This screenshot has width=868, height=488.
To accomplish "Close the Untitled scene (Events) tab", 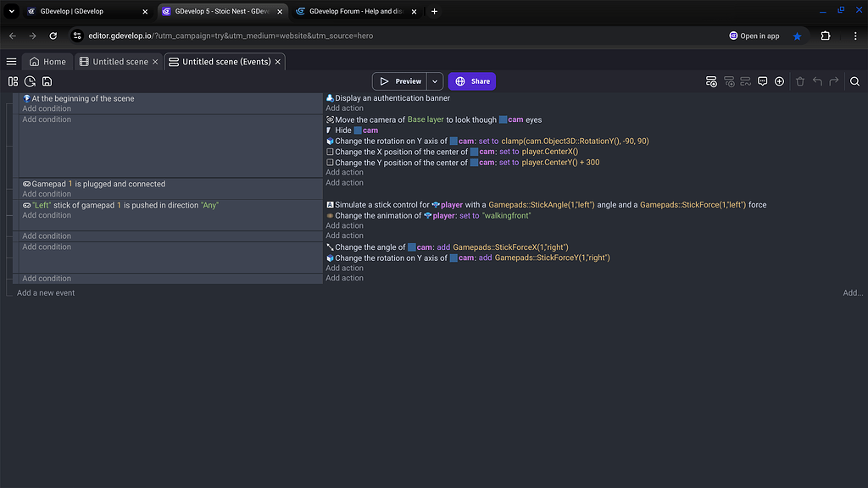I will 277,62.
